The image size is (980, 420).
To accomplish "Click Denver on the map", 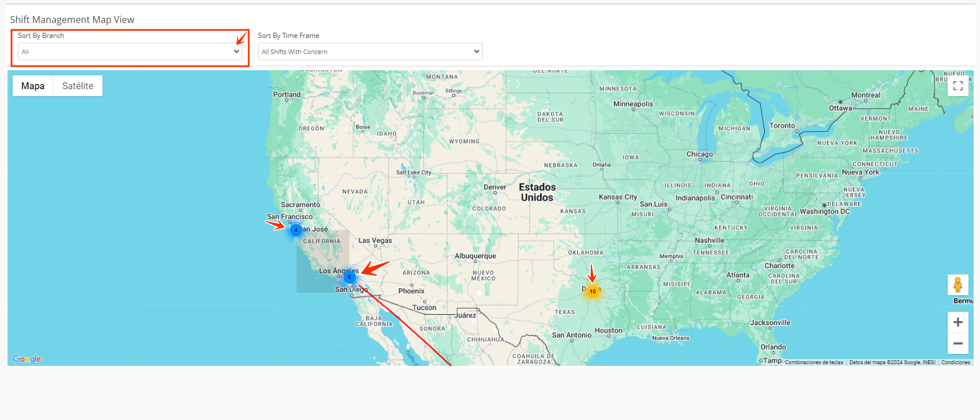I will coord(495,188).
